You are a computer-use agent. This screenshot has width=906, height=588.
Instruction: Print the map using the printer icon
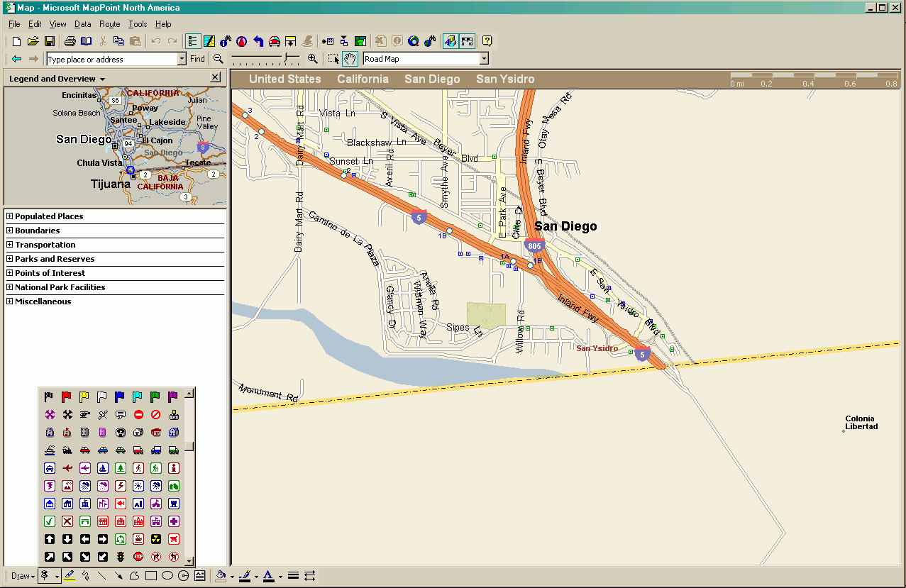click(70, 41)
